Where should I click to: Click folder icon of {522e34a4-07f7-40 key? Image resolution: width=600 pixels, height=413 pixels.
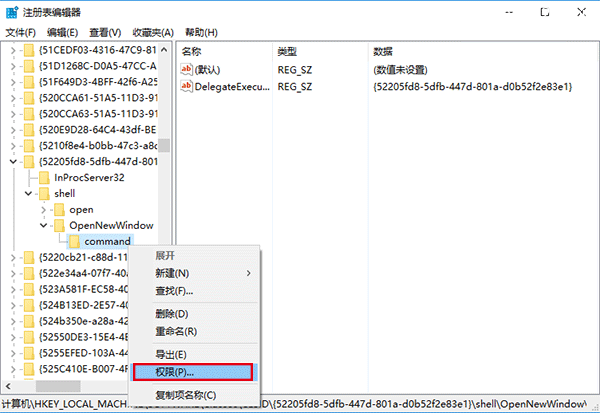click(x=29, y=273)
